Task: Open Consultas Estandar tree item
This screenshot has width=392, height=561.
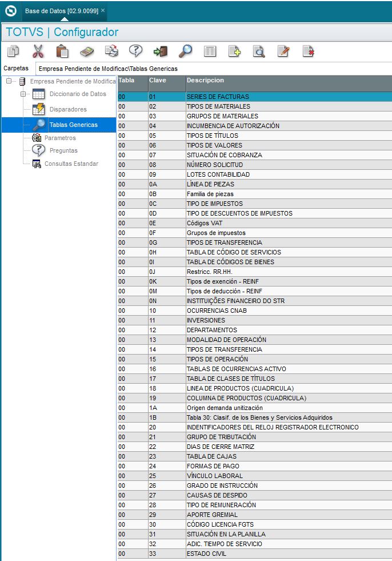Action: [71, 164]
